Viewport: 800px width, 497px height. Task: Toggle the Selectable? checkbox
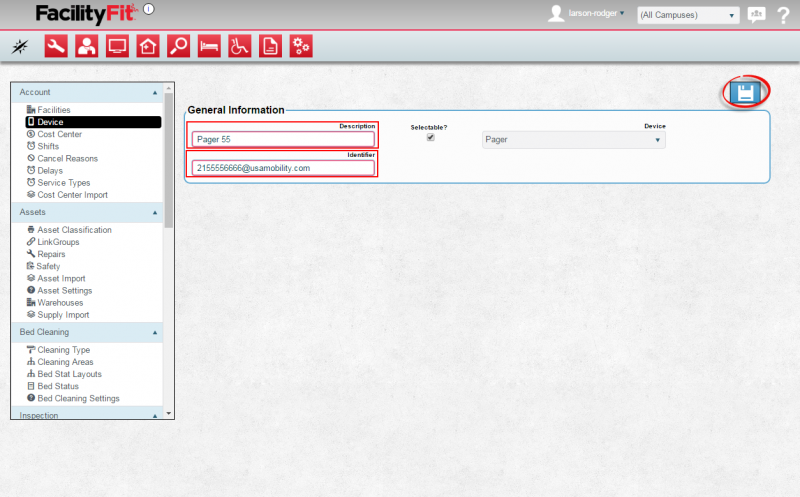tap(431, 138)
